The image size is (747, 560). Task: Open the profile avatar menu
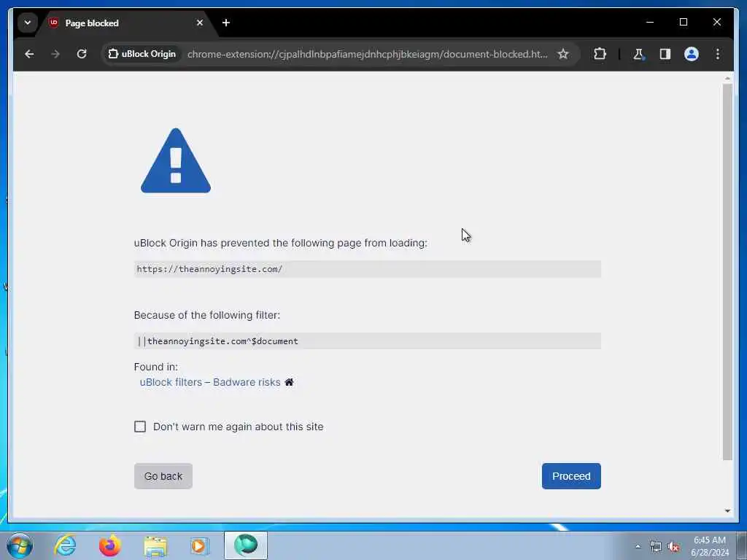[x=692, y=54]
